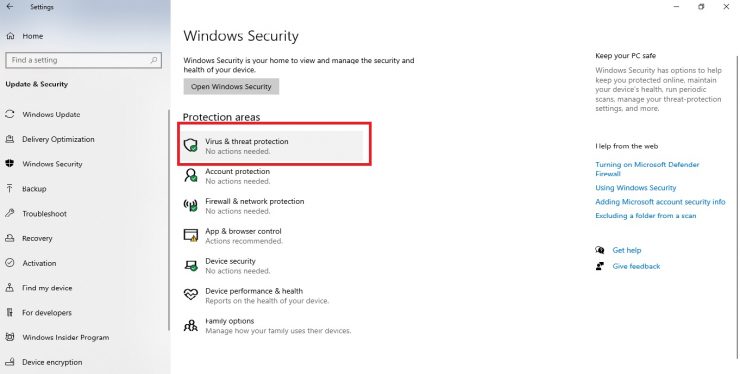The height and width of the screenshot is (374, 740).
Task: Click the Open Windows Security button
Action: click(x=231, y=86)
